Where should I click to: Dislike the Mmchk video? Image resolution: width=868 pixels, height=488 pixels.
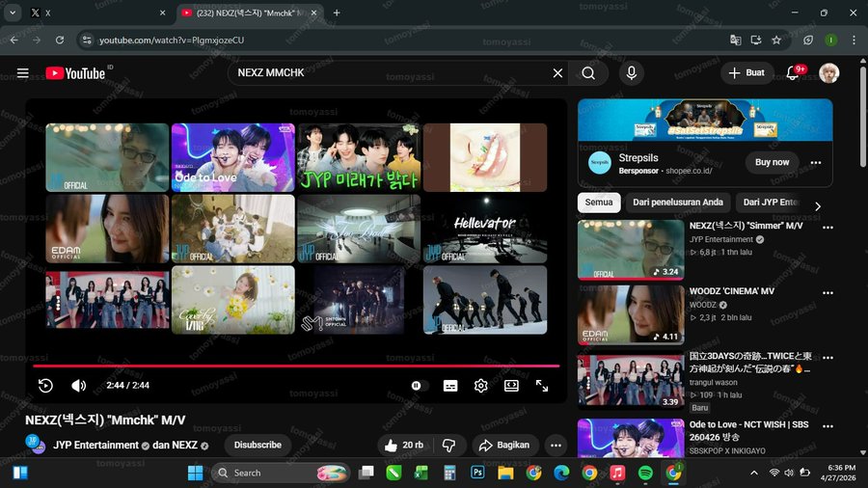click(448, 445)
